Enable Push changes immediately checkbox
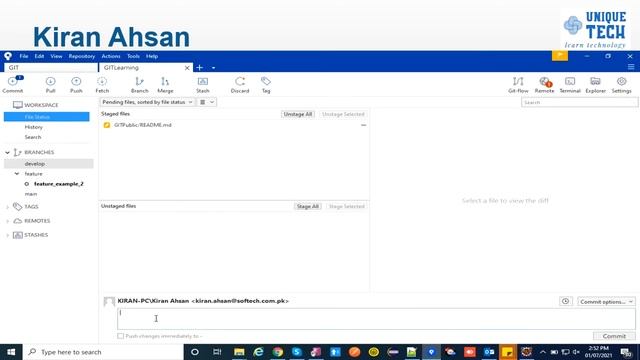This screenshot has width=640, height=360. [120, 336]
